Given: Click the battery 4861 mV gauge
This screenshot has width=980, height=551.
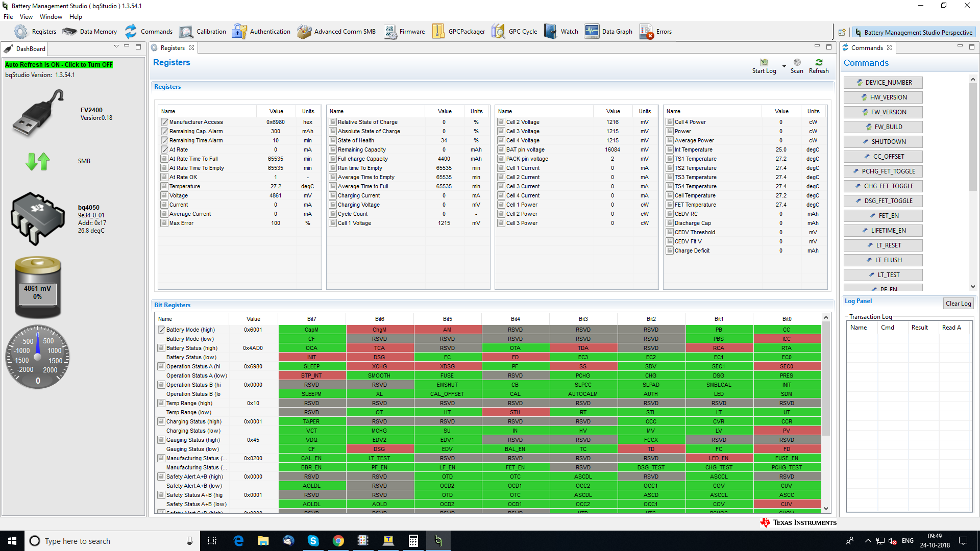Looking at the screenshot, I should click(x=38, y=287).
